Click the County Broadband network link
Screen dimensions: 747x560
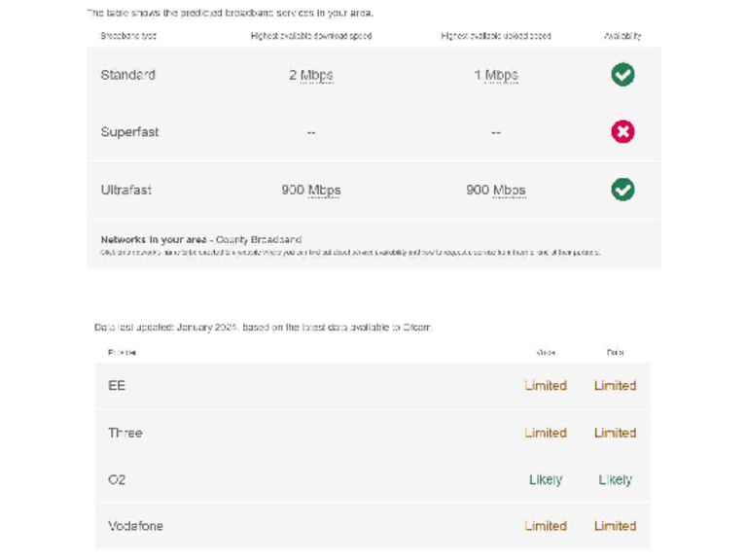262,239
